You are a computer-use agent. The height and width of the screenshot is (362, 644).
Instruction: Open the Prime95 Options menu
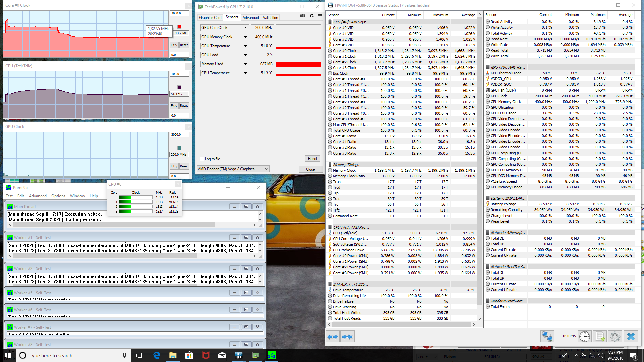[58, 196]
